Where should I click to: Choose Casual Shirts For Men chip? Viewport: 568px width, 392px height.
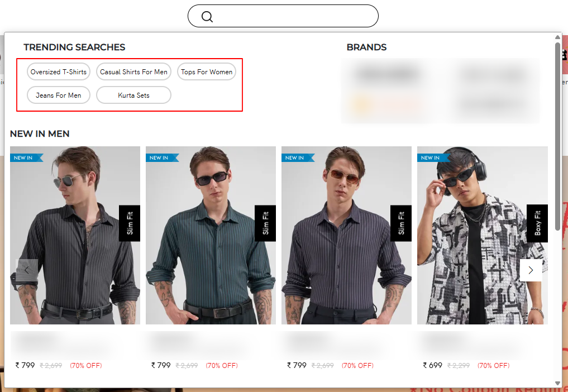pyautogui.click(x=133, y=72)
